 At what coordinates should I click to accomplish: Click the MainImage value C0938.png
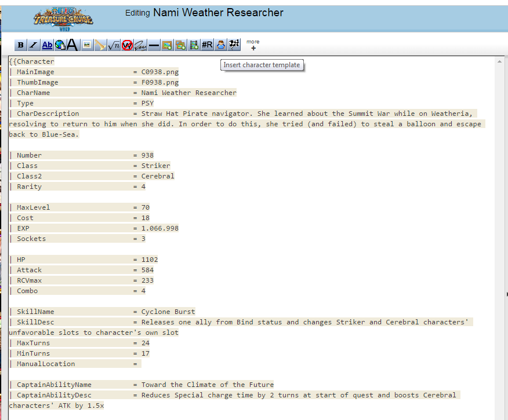pyautogui.click(x=160, y=72)
